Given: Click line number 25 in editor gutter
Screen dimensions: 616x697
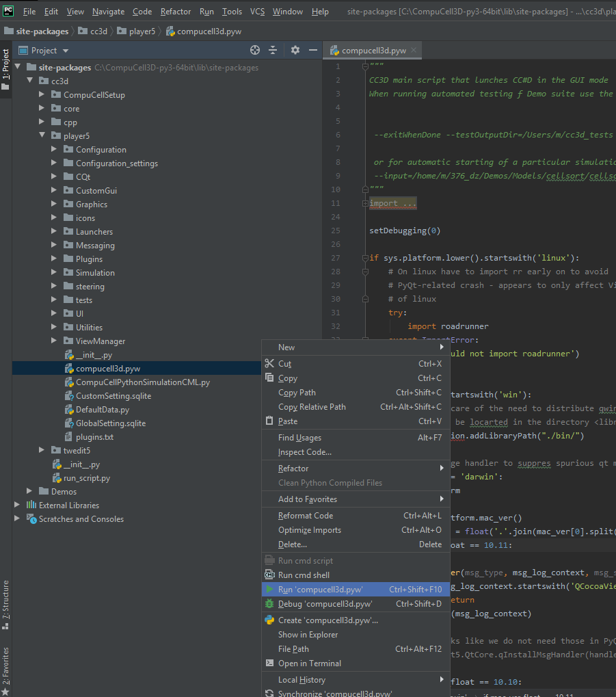Looking at the screenshot, I should point(336,231).
